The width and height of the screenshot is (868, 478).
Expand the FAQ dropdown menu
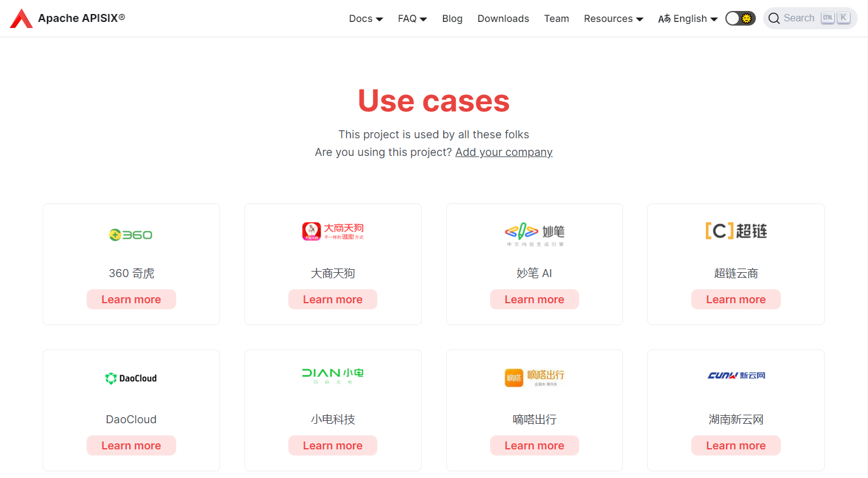pyautogui.click(x=413, y=19)
